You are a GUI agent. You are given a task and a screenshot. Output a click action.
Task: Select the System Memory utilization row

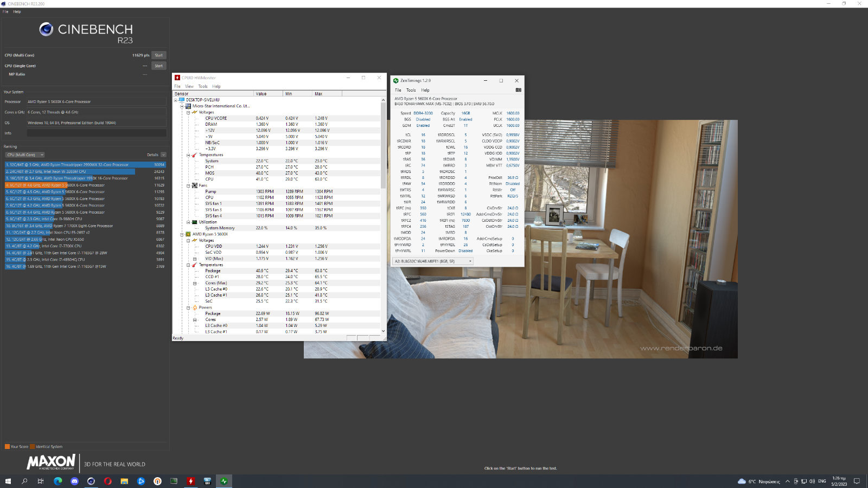coord(277,228)
